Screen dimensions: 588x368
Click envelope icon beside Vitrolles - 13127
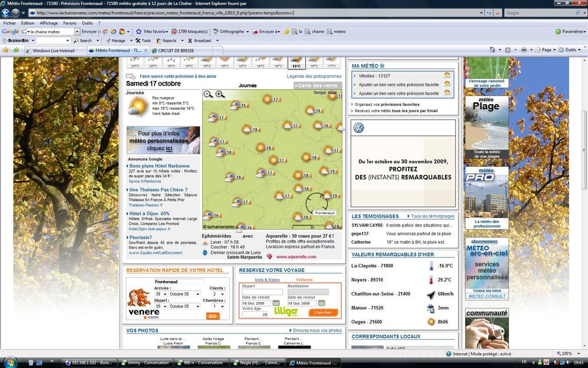(x=447, y=75)
